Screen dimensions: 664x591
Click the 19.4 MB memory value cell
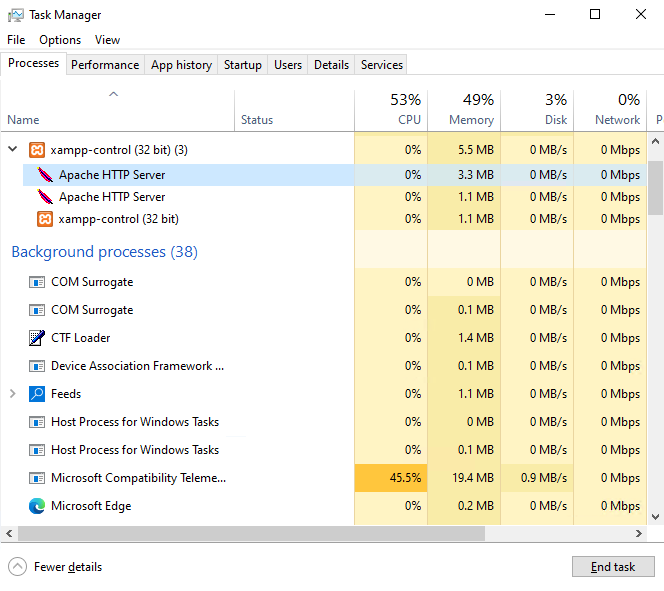464,478
